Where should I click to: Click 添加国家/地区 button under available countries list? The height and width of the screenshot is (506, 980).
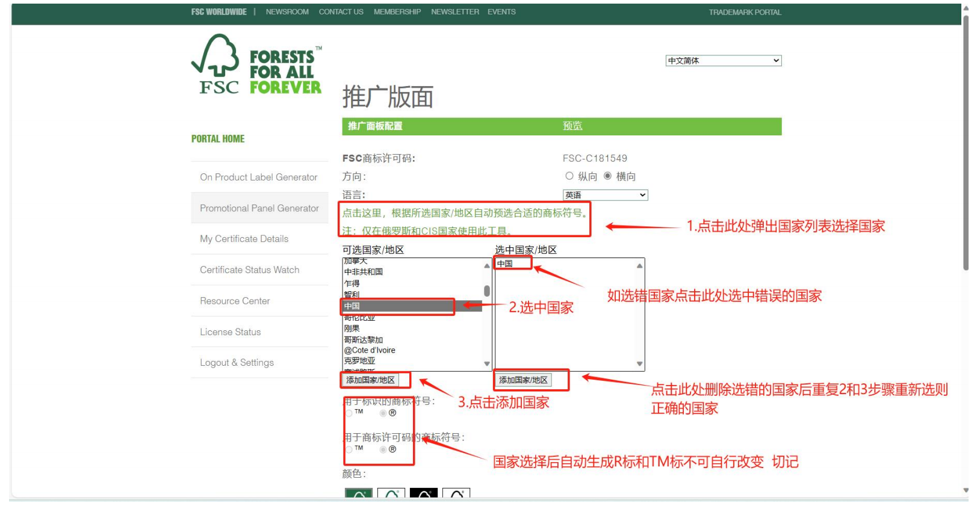pos(371,380)
